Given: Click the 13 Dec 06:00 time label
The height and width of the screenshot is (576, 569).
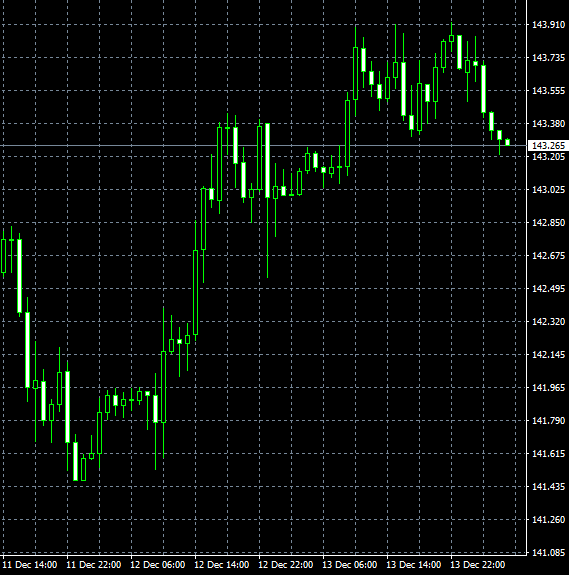Looking at the screenshot, I should 349,565.
